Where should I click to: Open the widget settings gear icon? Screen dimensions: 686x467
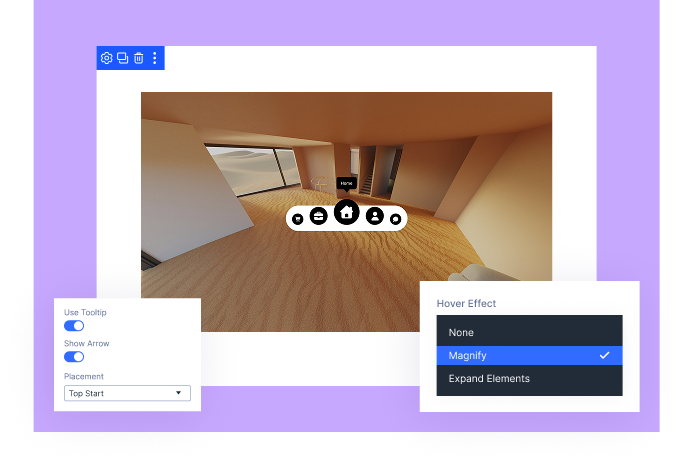coord(106,58)
